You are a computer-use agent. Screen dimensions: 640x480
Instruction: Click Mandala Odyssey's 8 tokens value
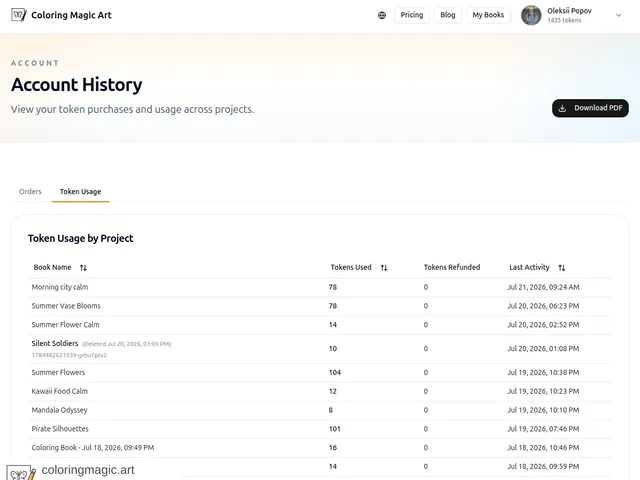point(331,410)
